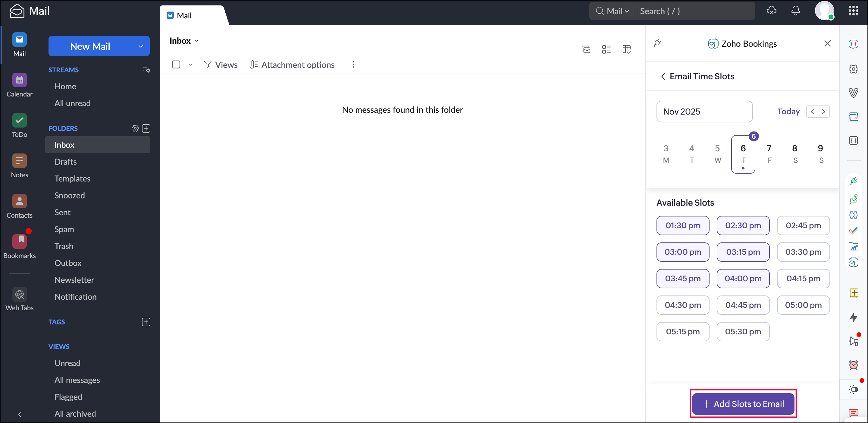Select Friday 7 in the week strip
868x423 pixels.
[x=769, y=153]
